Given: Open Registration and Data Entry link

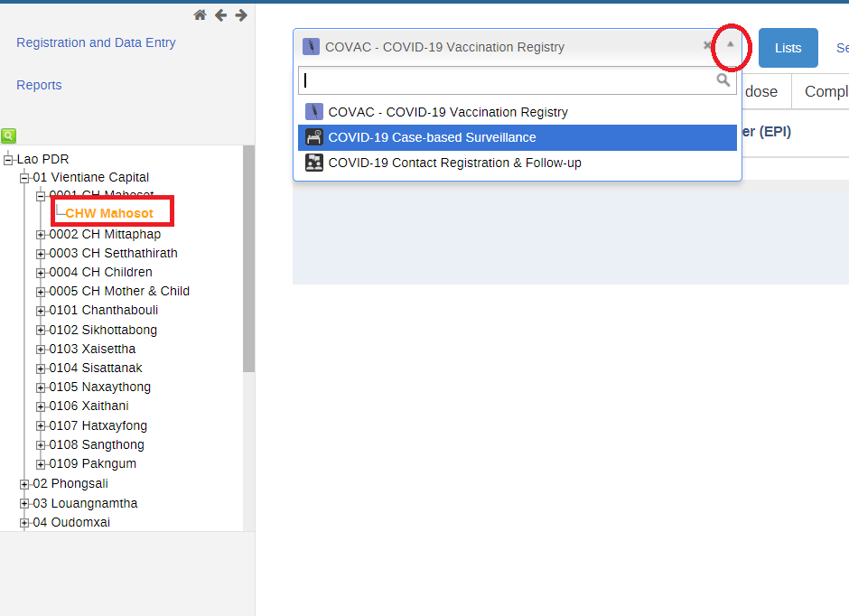Looking at the screenshot, I should tap(96, 42).
